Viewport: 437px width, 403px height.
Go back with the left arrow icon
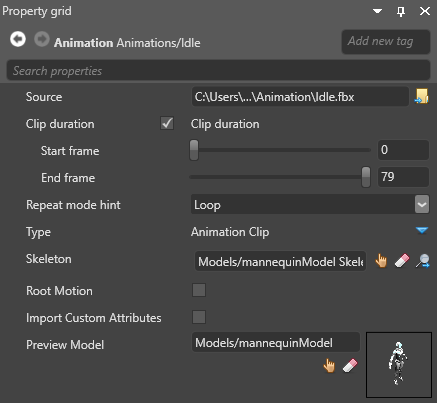pyautogui.click(x=18, y=39)
